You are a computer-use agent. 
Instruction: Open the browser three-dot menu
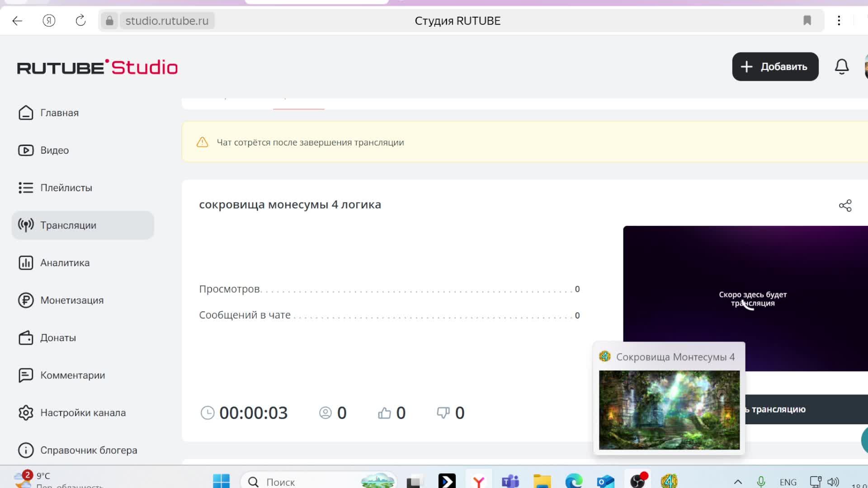(839, 21)
